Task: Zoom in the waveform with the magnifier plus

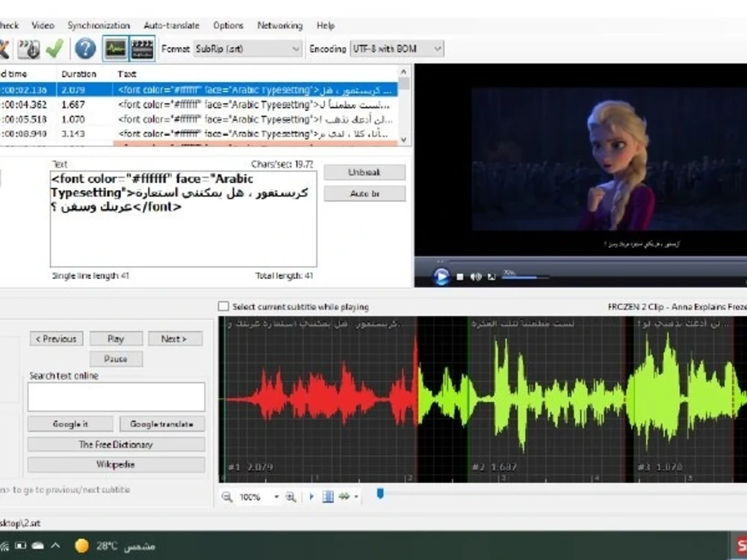Action: tap(291, 497)
